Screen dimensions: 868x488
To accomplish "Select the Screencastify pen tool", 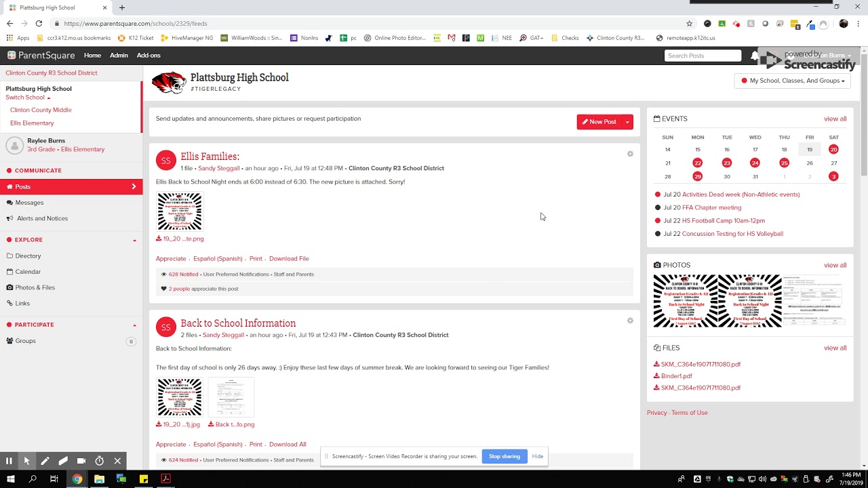I will coord(45,461).
